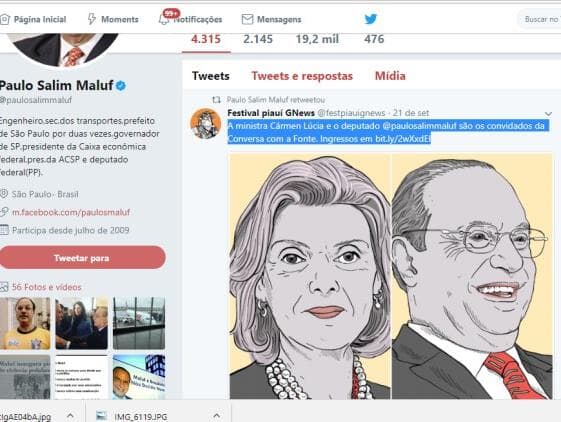This screenshot has width=561, height=422.
Task: Open the 56 Fotos e vídeos link
Action: [47, 287]
